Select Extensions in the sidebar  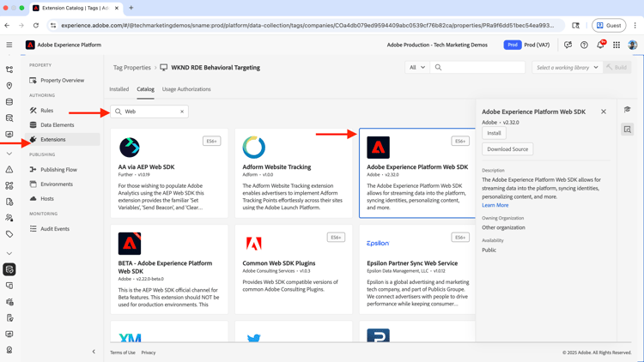(x=62, y=140)
